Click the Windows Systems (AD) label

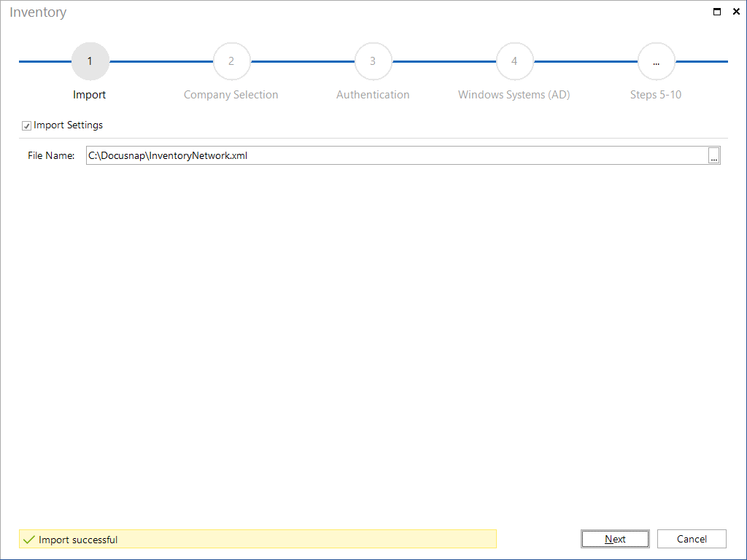514,95
